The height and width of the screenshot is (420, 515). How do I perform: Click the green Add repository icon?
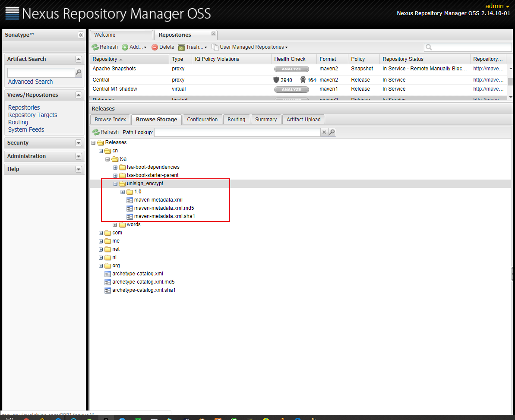point(125,47)
